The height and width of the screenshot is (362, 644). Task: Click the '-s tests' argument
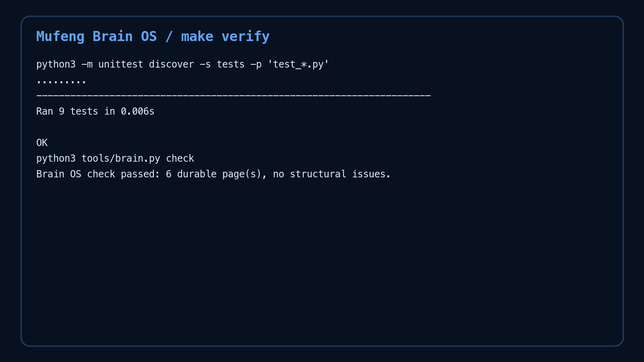(222, 64)
